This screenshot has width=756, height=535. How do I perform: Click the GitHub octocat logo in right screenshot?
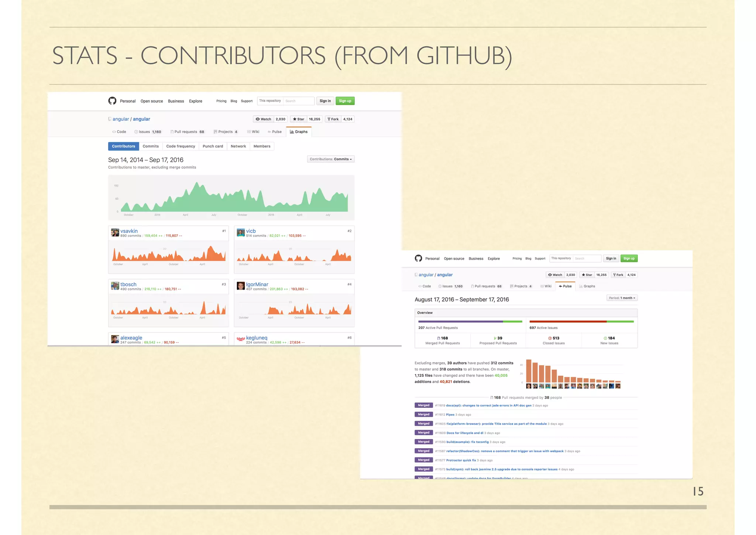[418, 258]
